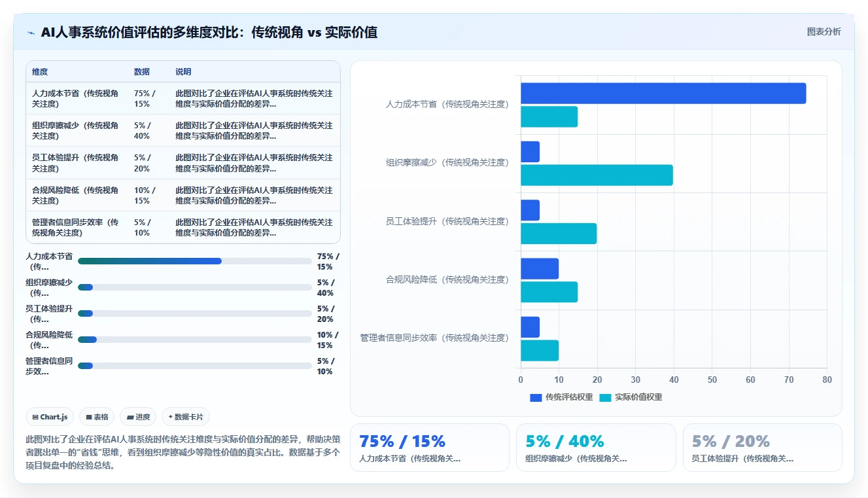This screenshot has width=868, height=498.
Task: Click the 数据 column header
Action: tap(142, 72)
